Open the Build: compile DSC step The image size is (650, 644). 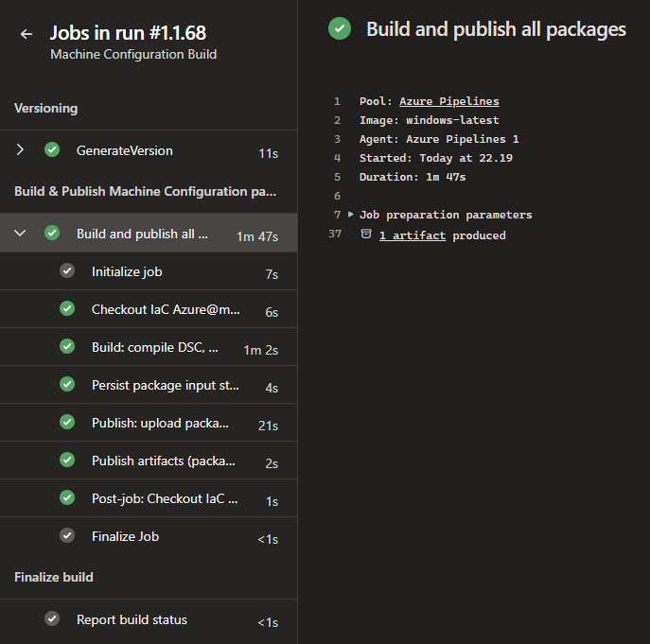pyautogui.click(x=149, y=347)
